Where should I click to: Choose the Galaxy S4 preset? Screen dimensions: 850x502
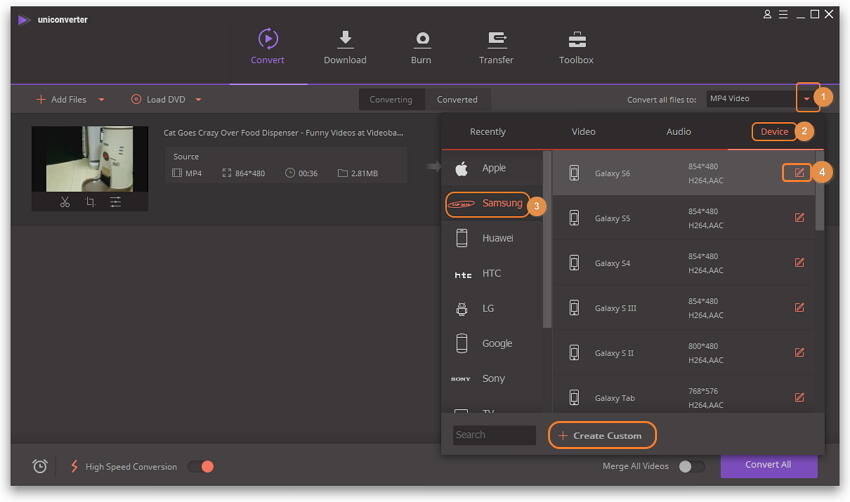[x=683, y=263]
